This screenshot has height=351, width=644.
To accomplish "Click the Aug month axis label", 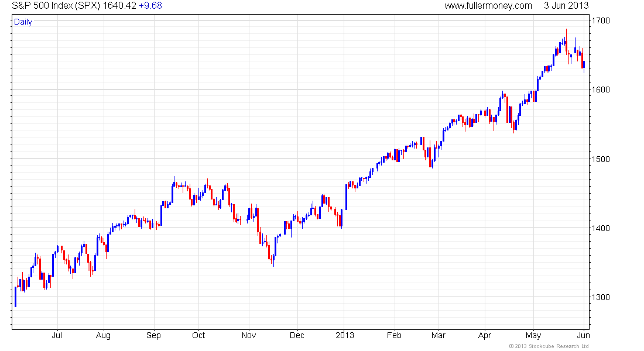I will tap(103, 336).
